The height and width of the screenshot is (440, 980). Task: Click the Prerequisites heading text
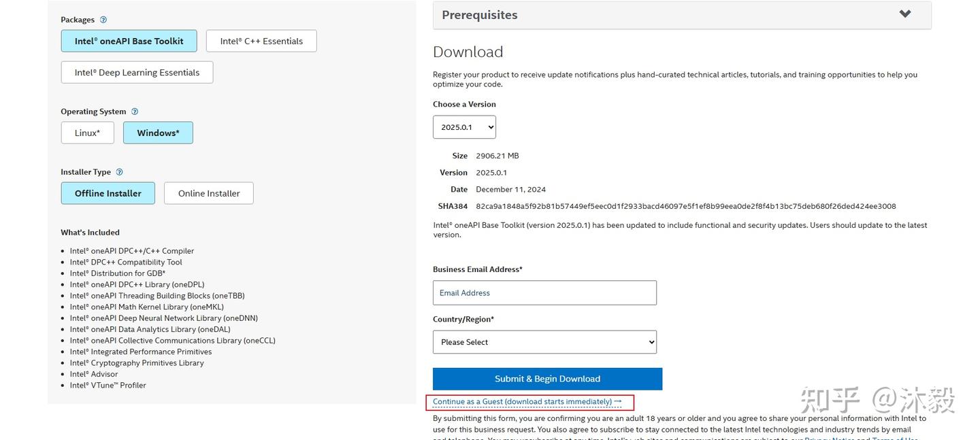[480, 15]
